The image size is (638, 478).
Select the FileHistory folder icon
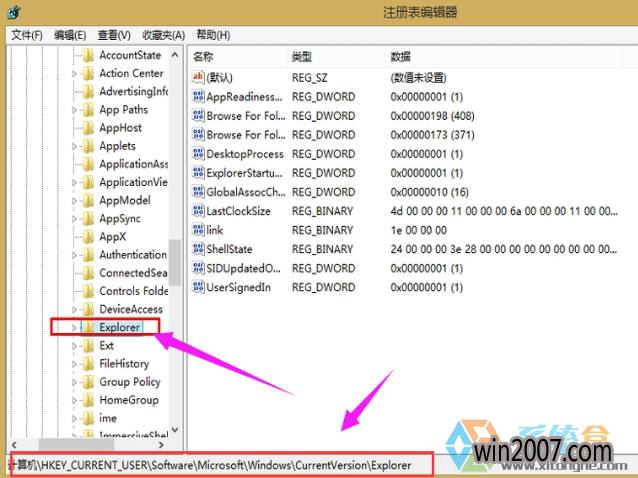point(88,364)
